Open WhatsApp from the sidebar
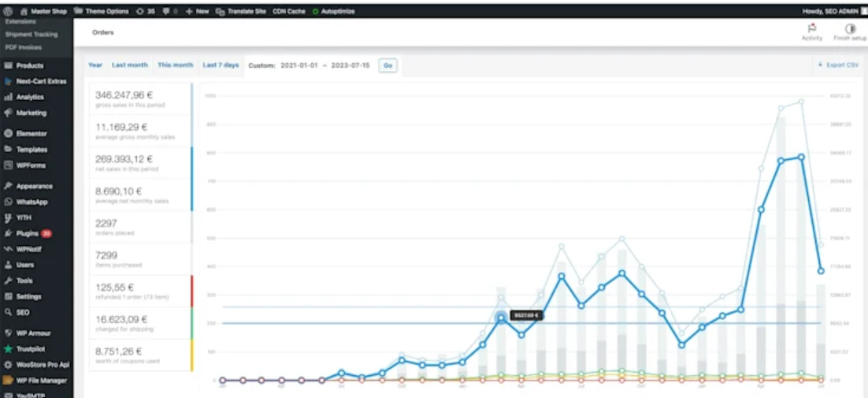This screenshot has height=398, width=868. [x=32, y=202]
